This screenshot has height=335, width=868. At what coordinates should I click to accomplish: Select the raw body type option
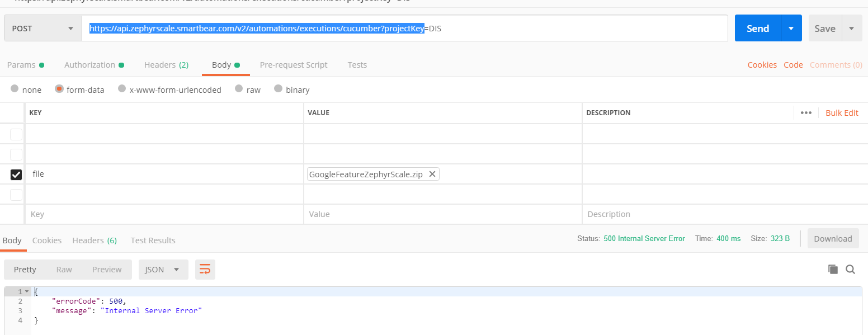(239, 89)
